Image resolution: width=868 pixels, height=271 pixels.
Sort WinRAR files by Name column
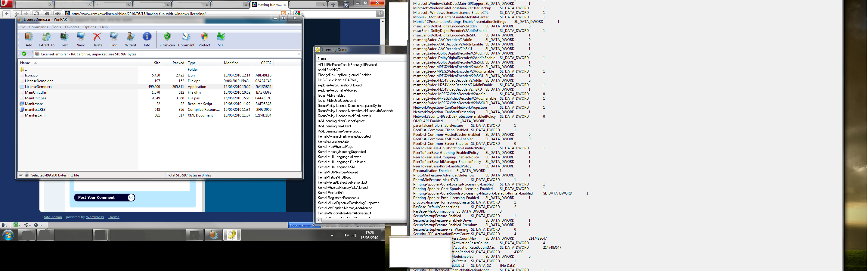(78, 63)
